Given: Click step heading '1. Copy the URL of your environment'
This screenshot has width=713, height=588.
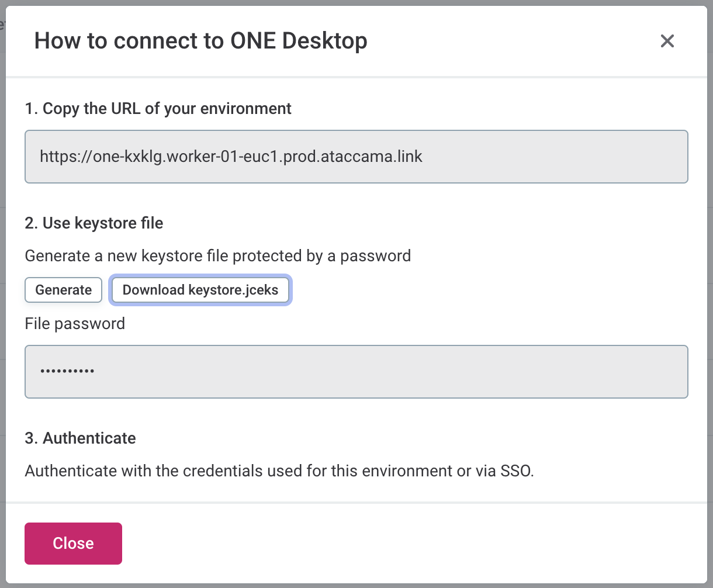Looking at the screenshot, I should click(158, 108).
